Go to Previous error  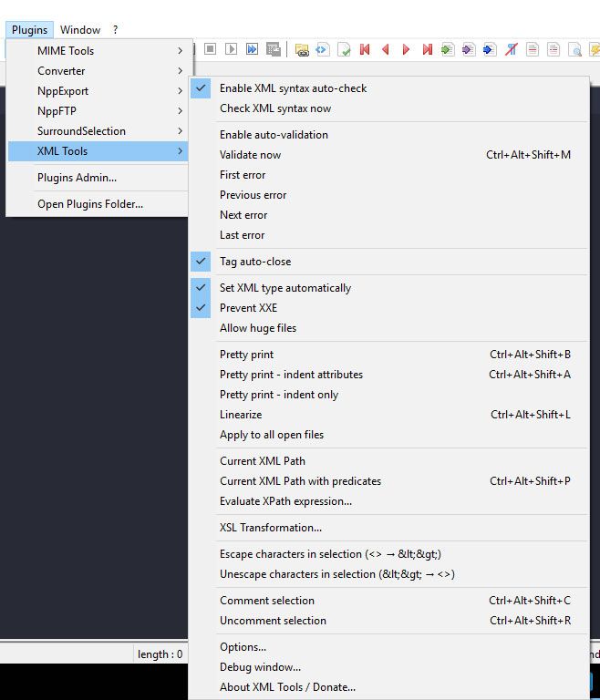point(389,195)
